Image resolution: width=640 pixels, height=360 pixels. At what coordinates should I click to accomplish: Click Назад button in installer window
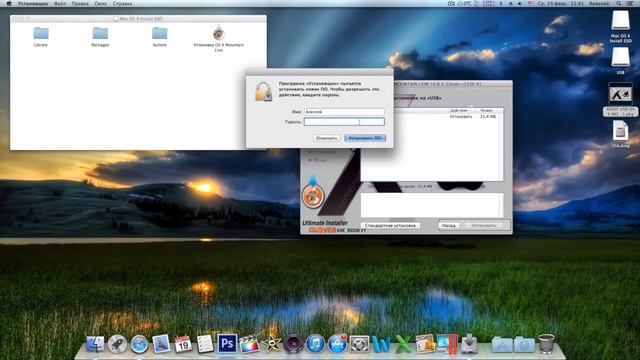449,225
